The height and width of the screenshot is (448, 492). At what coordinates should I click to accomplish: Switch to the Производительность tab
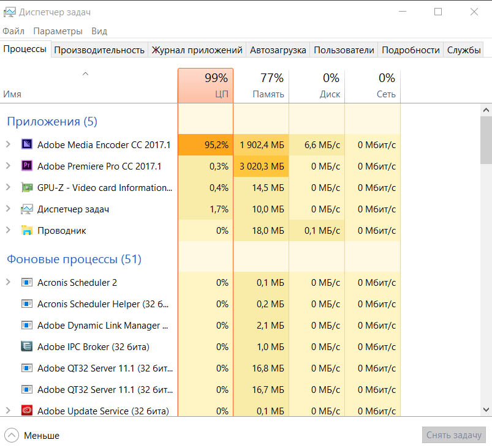coord(99,50)
